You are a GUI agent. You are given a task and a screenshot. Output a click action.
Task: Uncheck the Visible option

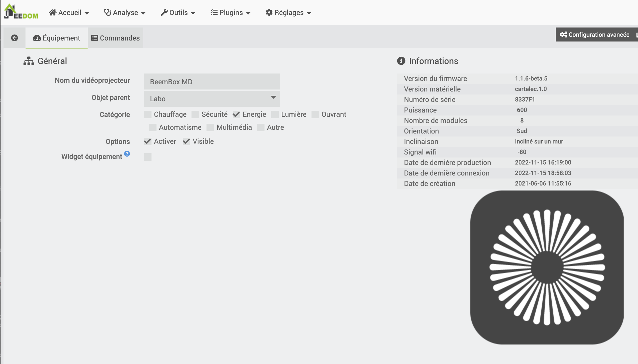coord(186,141)
